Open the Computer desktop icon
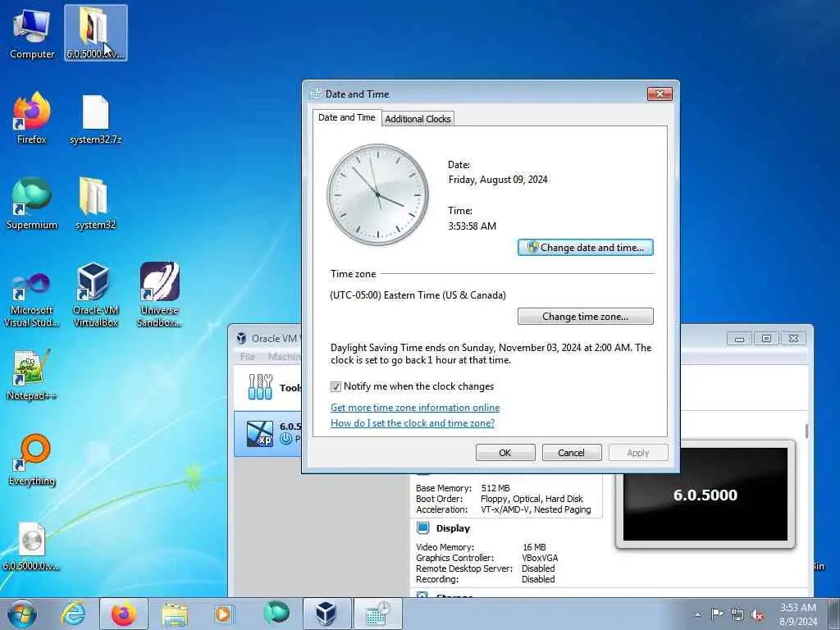The height and width of the screenshot is (630, 840). pyautogui.click(x=32, y=33)
